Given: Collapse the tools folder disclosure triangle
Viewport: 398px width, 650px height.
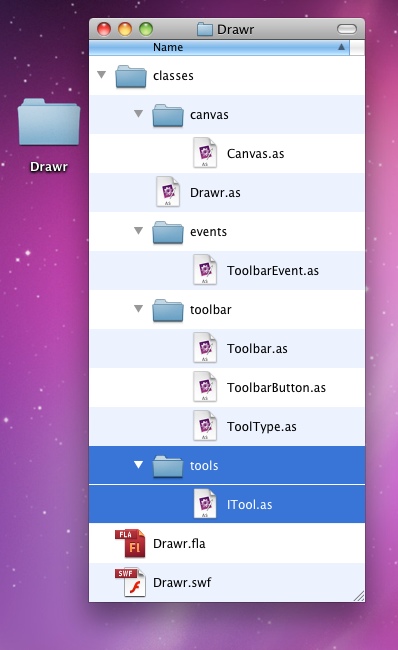Looking at the screenshot, I should (x=138, y=465).
